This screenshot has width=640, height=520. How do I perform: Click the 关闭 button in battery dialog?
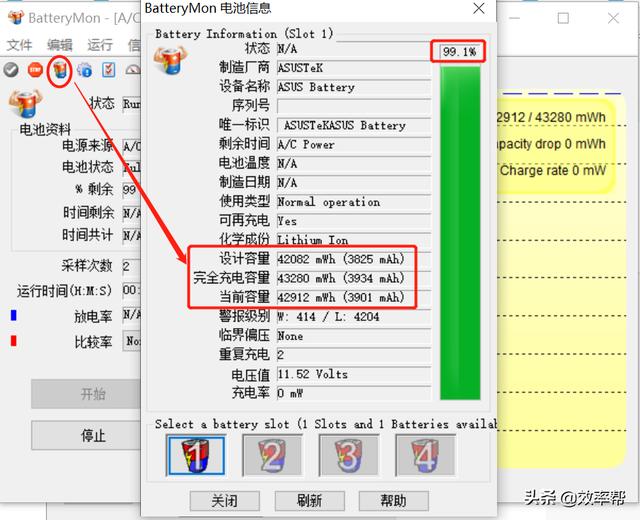pyautogui.click(x=224, y=500)
